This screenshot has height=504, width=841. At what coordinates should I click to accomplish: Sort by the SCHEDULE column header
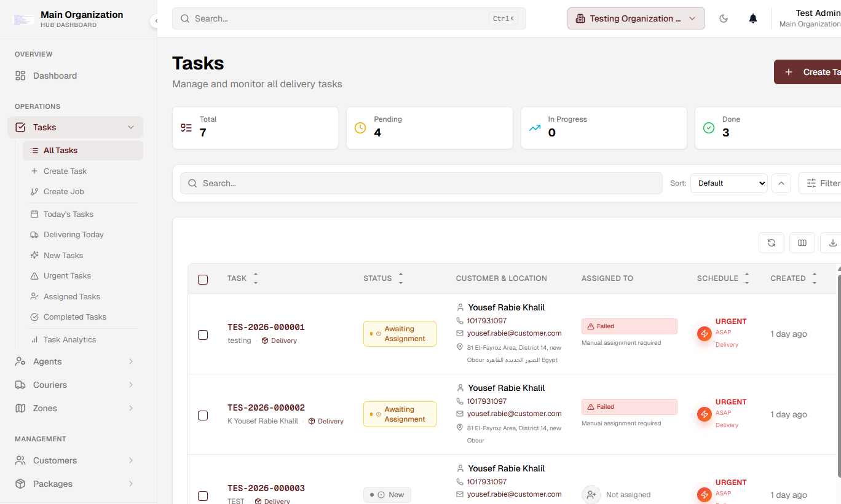tap(724, 278)
